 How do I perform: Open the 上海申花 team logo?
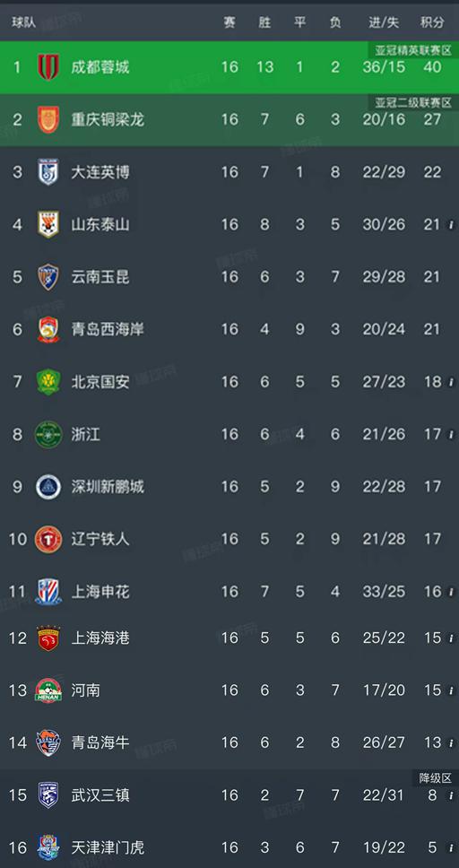pos(48,591)
